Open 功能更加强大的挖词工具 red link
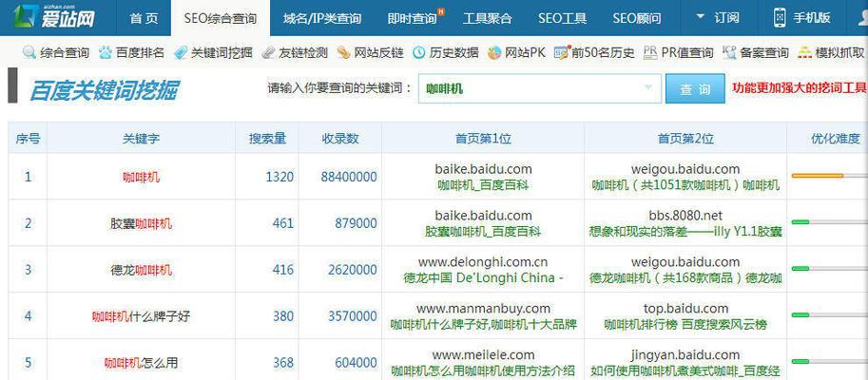The width and height of the screenshot is (868, 380). click(800, 88)
